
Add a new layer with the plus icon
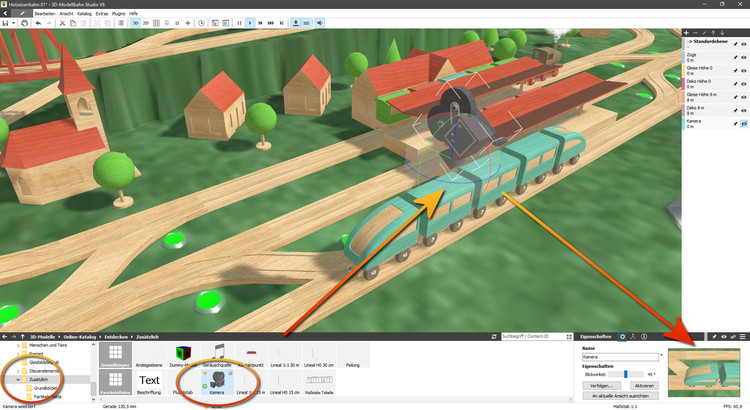click(x=686, y=33)
